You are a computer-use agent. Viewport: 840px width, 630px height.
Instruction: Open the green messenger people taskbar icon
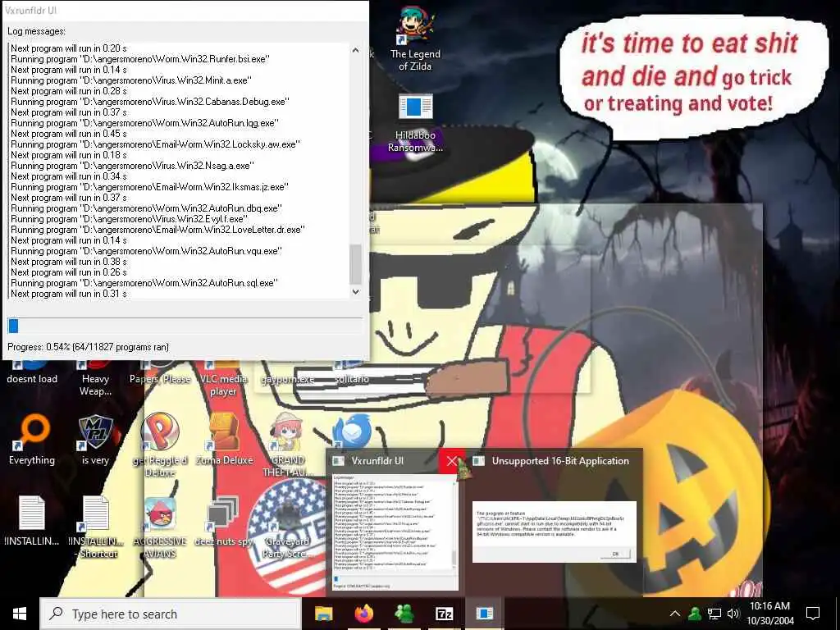tap(404, 614)
